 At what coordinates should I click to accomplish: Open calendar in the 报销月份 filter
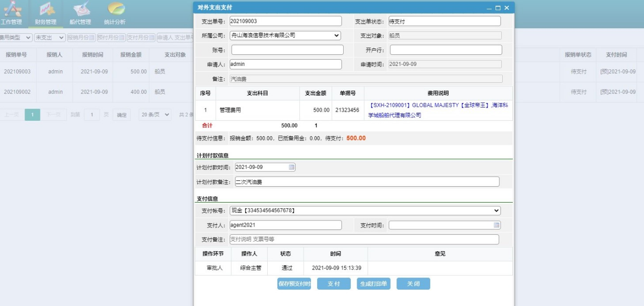point(91,38)
